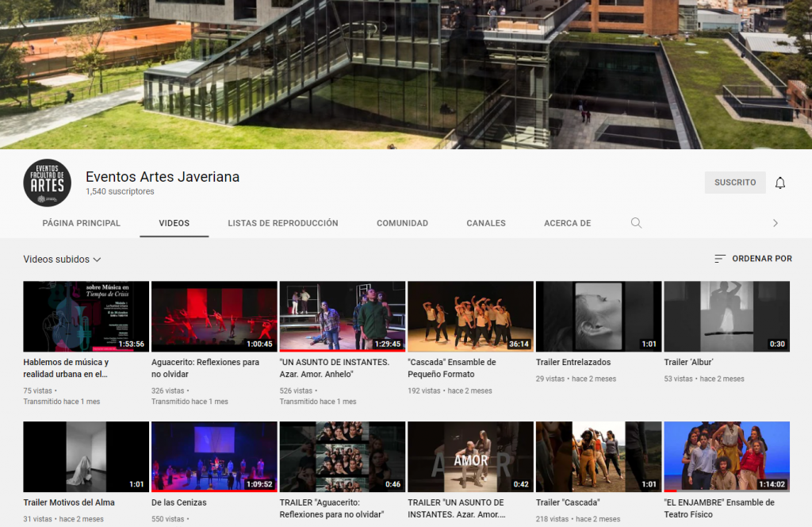Viewport: 812px width, 527px height.
Task: Click the title Aguacerito: Reflexiones para no olvidar
Action: (205, 368)
